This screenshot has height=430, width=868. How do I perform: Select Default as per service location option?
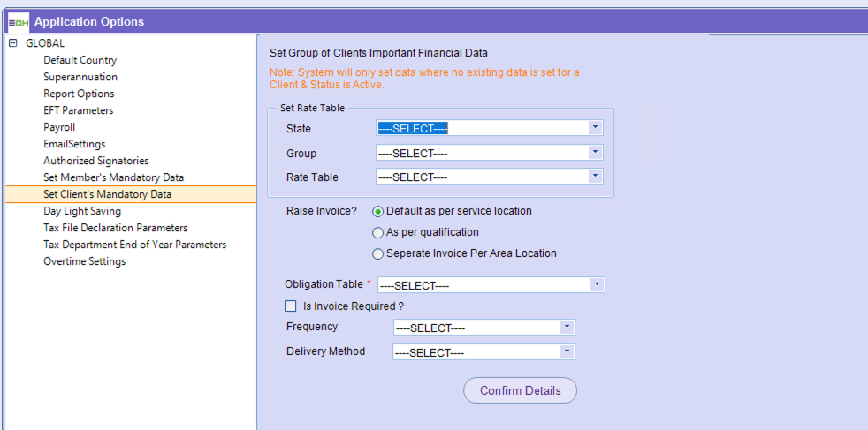click(x=378, y=212)
